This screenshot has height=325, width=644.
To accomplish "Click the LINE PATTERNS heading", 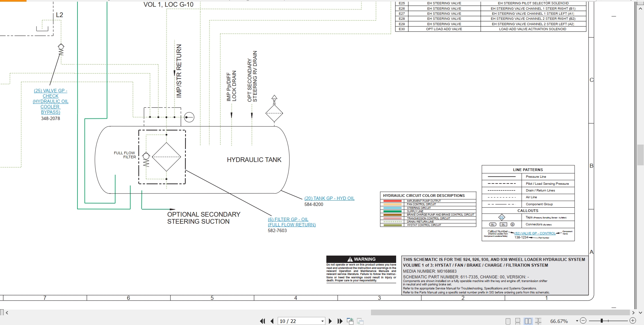I will point(528,170).
